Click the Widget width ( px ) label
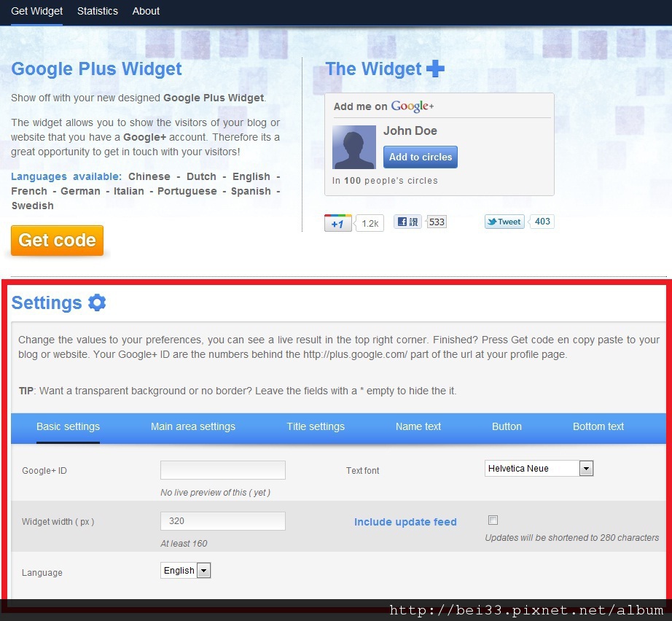 pyautogui.click(x=58, y=522)
